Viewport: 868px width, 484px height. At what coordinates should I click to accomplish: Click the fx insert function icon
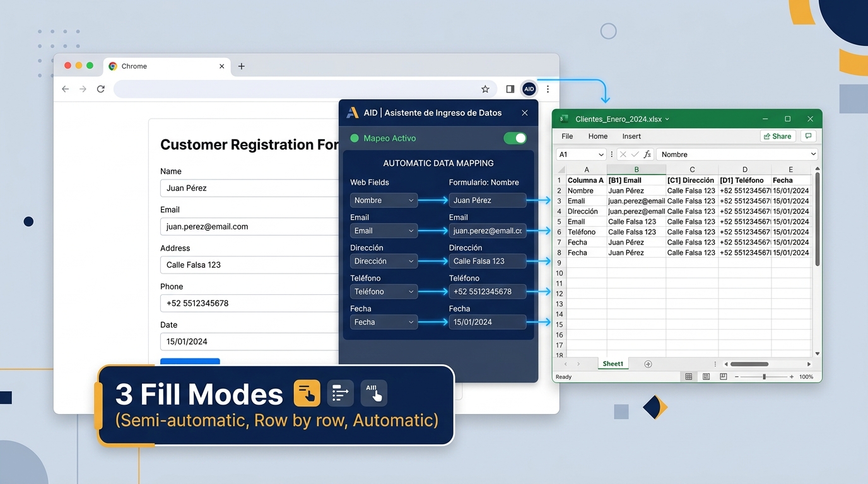click(x=647, y=154)
